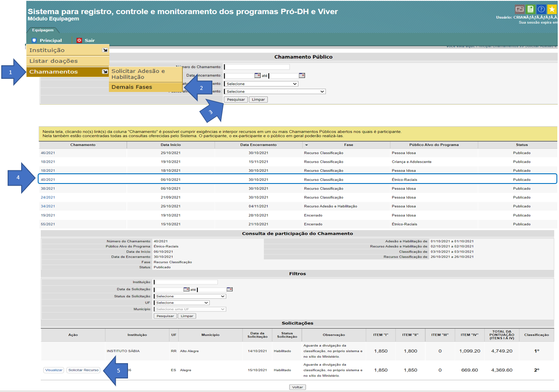
Task: Open Solicitar Adesão e Habilitação menu item
Action: 138,74
